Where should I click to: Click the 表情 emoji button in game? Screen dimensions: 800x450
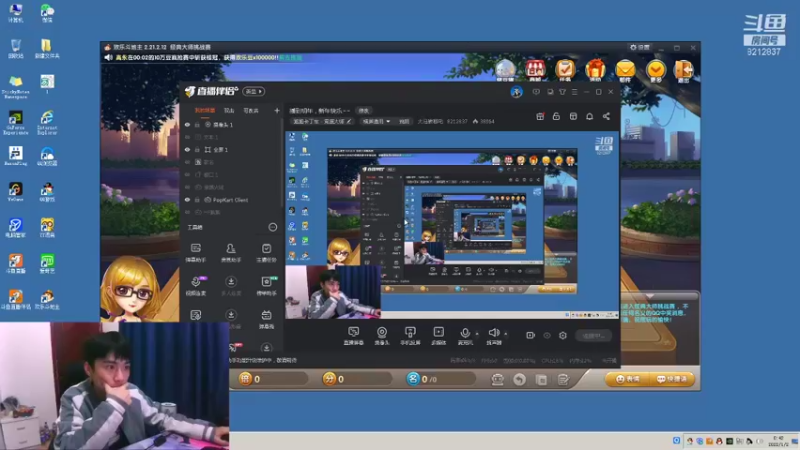point(627,379)
